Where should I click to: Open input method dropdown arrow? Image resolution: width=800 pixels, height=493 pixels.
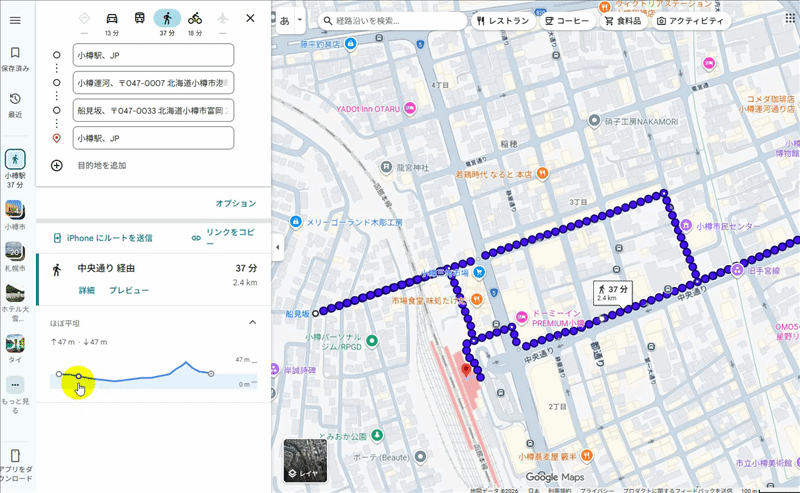tap(300, 20)
